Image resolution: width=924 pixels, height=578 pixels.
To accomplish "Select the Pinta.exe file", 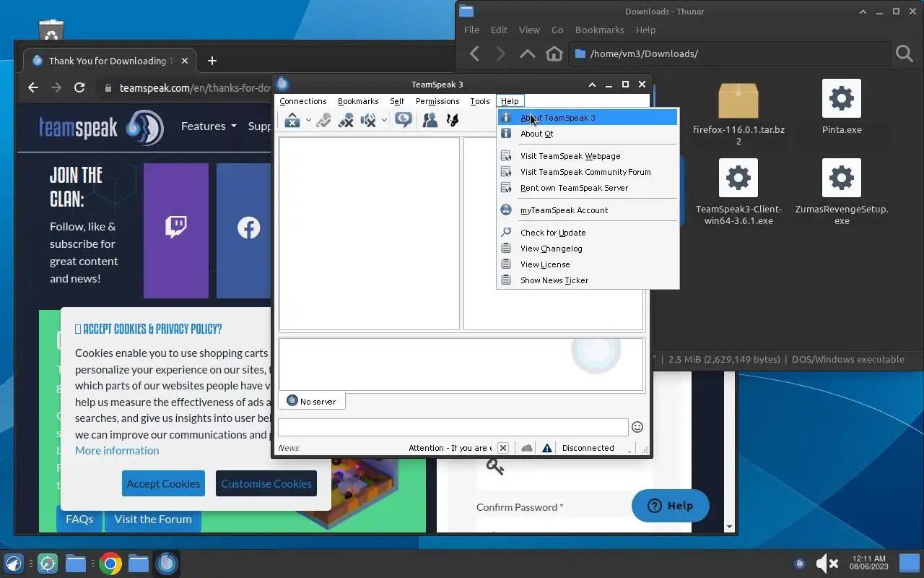I will pyautogui.click(x=842, y=107).
